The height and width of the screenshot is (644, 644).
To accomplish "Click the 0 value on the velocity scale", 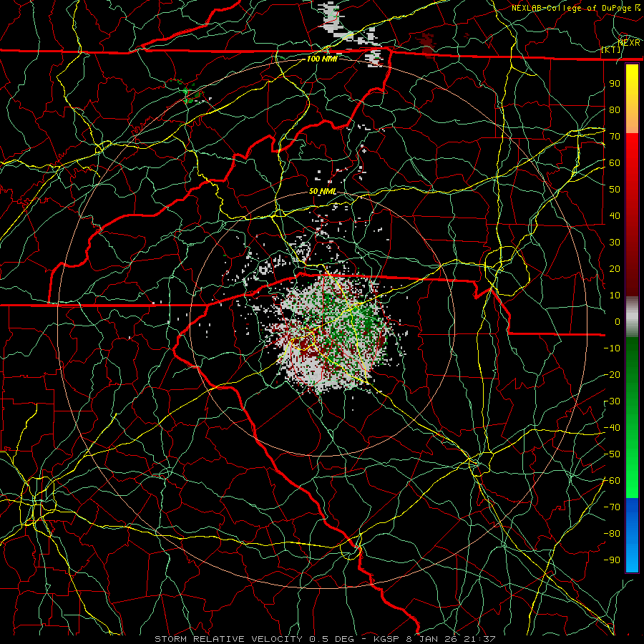I will [618, 321].
